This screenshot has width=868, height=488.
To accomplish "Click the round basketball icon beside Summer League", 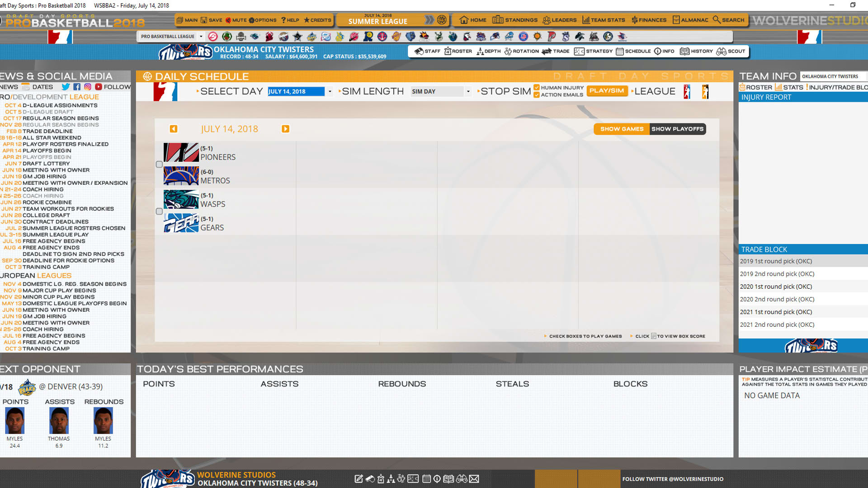I will pyautogui.click(x=442, y=20).
